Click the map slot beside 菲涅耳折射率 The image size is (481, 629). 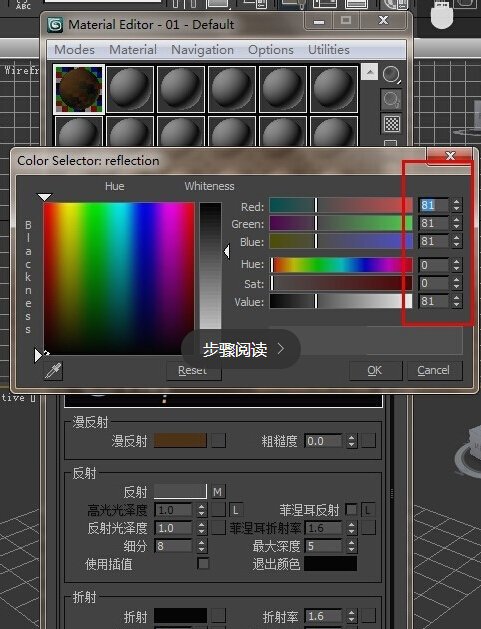click(368, 528)
